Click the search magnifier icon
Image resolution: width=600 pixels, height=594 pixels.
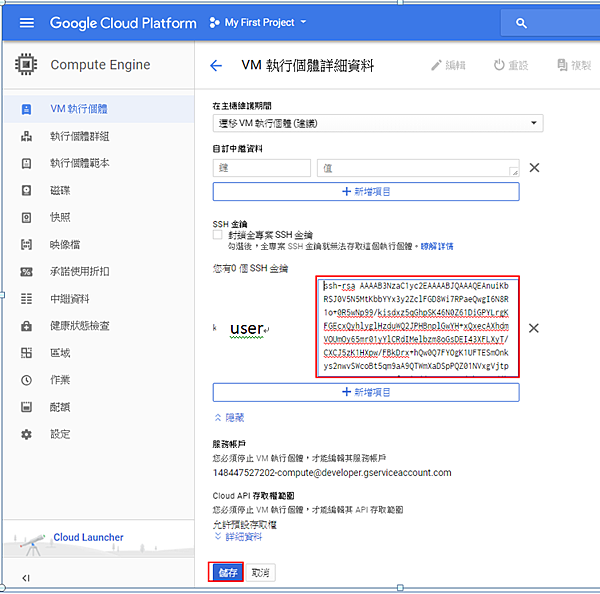point(521,23)
